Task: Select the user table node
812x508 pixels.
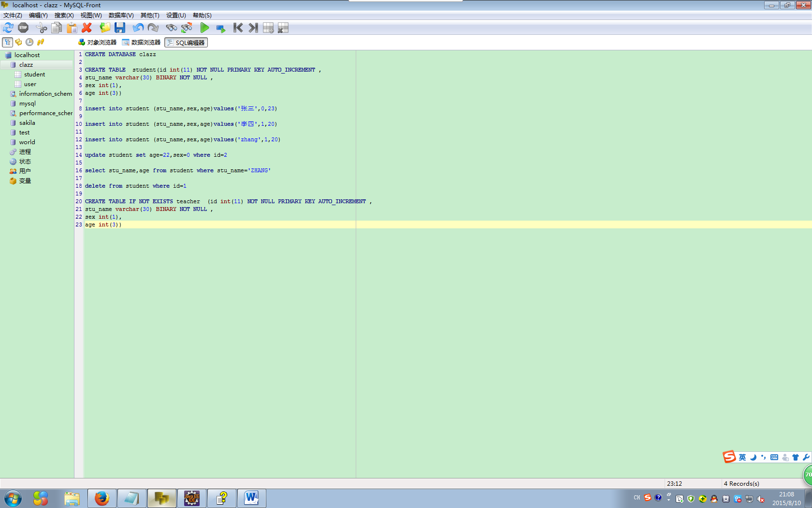Action: coord(30,84)
